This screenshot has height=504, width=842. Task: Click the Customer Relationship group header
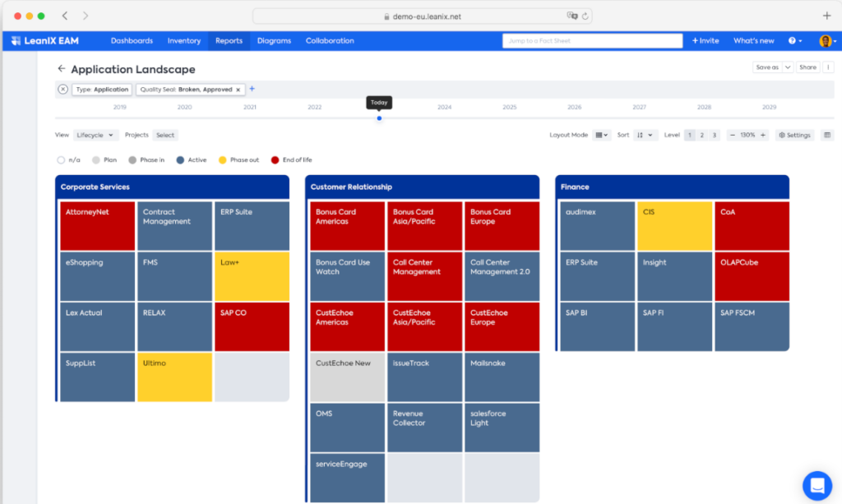(x=422, y=187)
